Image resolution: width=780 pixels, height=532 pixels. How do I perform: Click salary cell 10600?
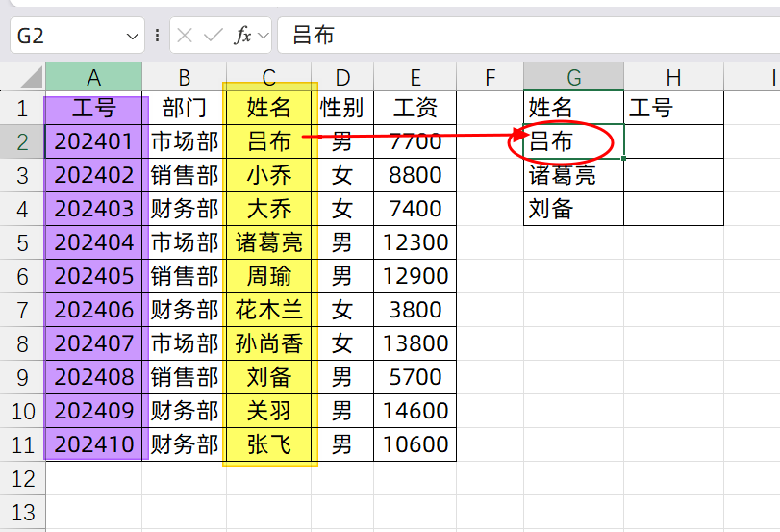coord(415,444)
